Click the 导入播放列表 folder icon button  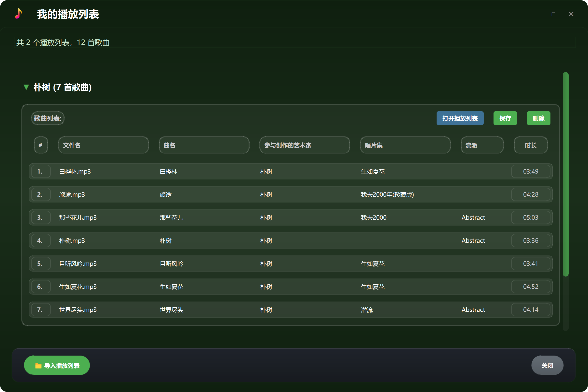(57, 365)
